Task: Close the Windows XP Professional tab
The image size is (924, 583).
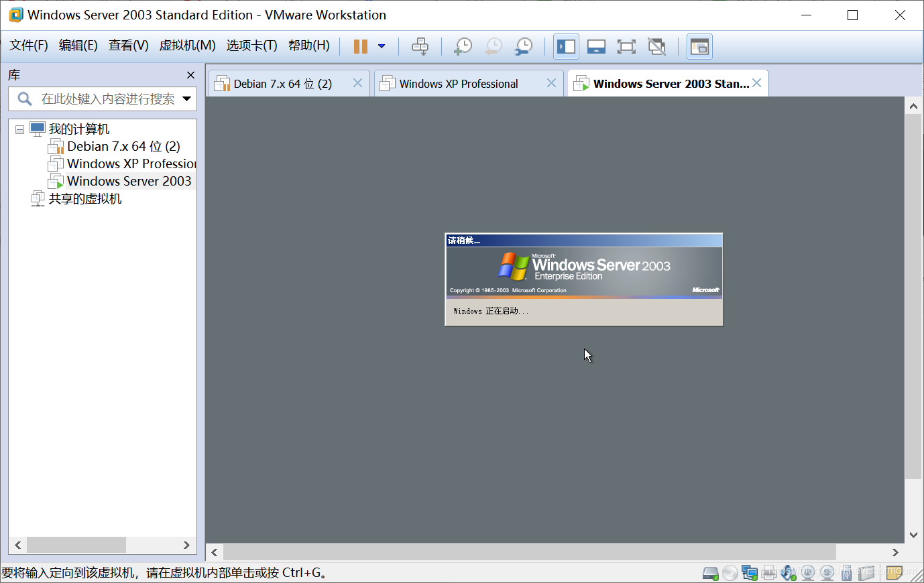Action: tap(551, 83)
